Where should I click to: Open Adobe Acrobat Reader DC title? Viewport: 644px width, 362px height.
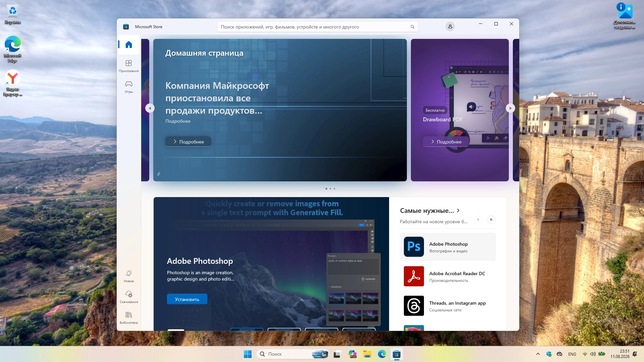[x=457, y=274]
